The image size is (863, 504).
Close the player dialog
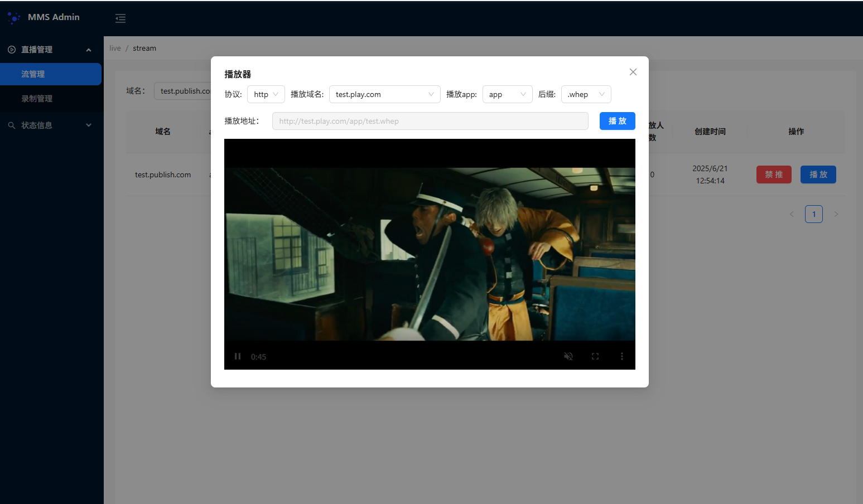click(x=633, y=72)
